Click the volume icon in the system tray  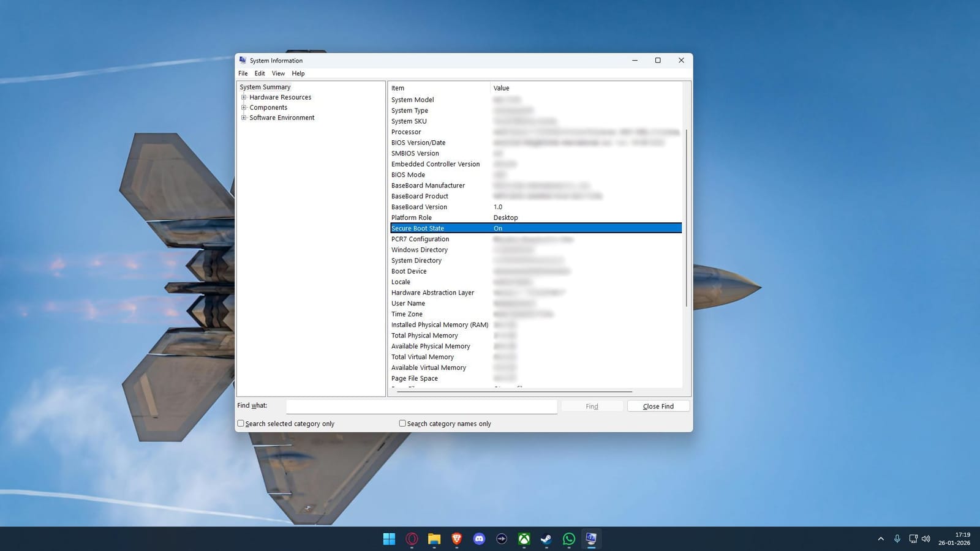coord(925,539)
